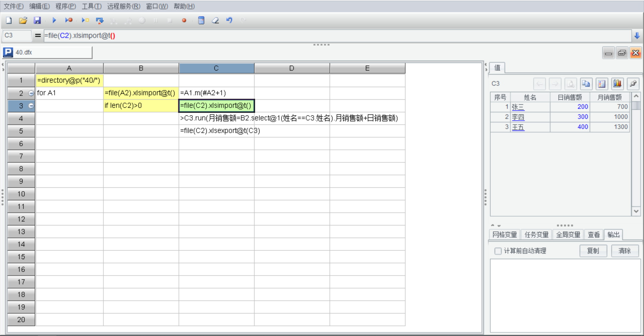Select the 40.dfx document tab

click(x=47, y=53)
